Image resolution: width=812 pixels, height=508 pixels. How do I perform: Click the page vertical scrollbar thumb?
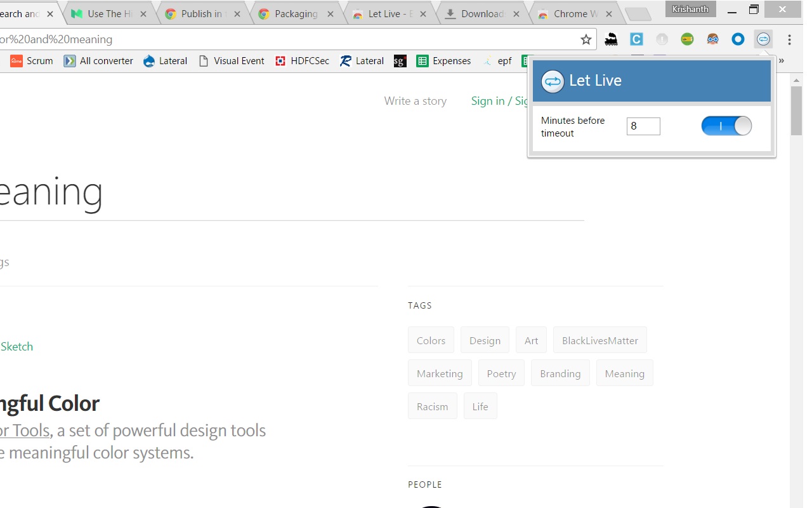[x=797, y=110]
